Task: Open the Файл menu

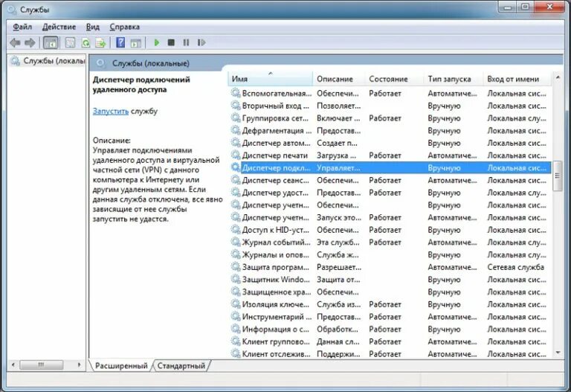Action: pos(22,27)
